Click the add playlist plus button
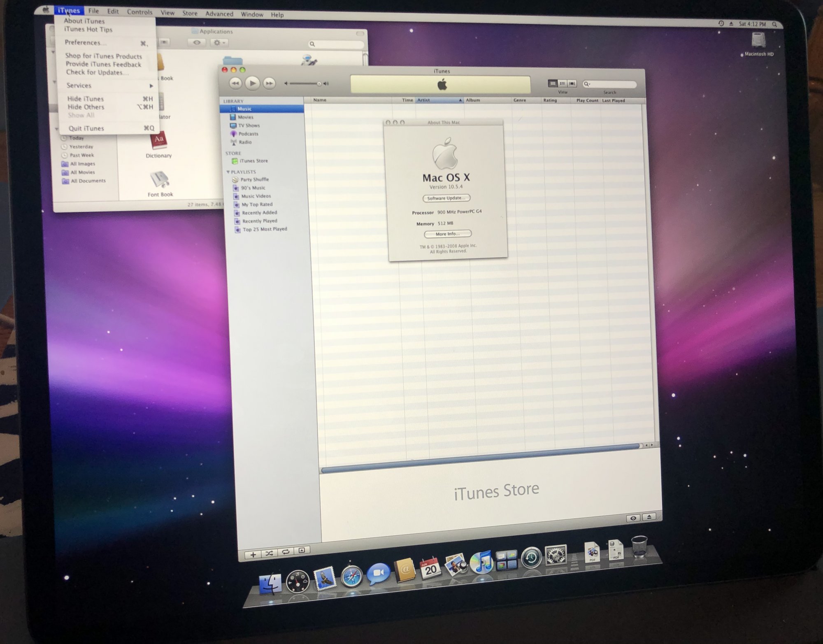823x644 pixels. (253, 555)
